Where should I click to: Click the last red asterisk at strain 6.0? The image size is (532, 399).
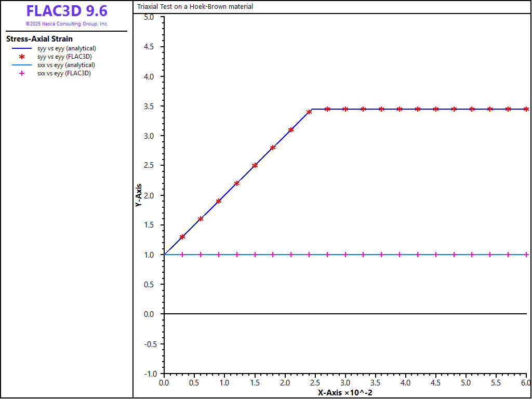click(x=526, y=109)
